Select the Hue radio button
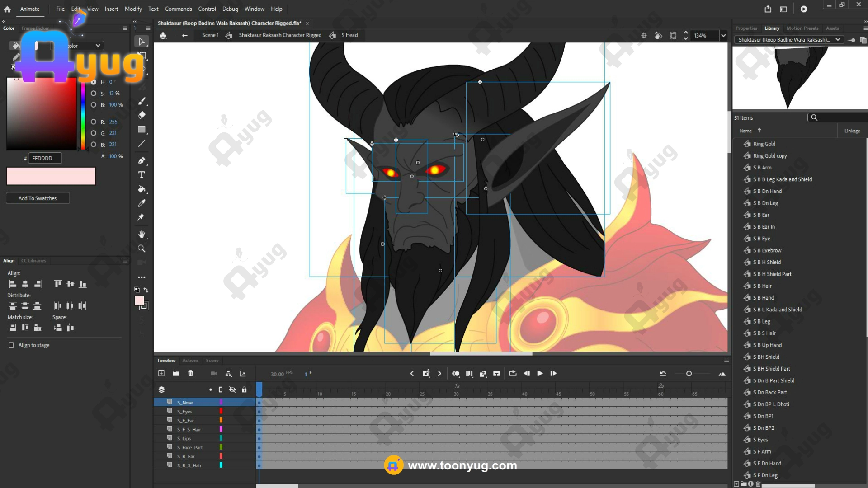This screenshot has height=488, width=868. pos(94,82)
